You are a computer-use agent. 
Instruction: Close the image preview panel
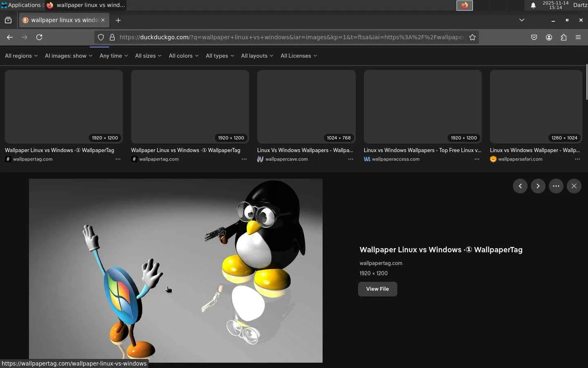574,186
